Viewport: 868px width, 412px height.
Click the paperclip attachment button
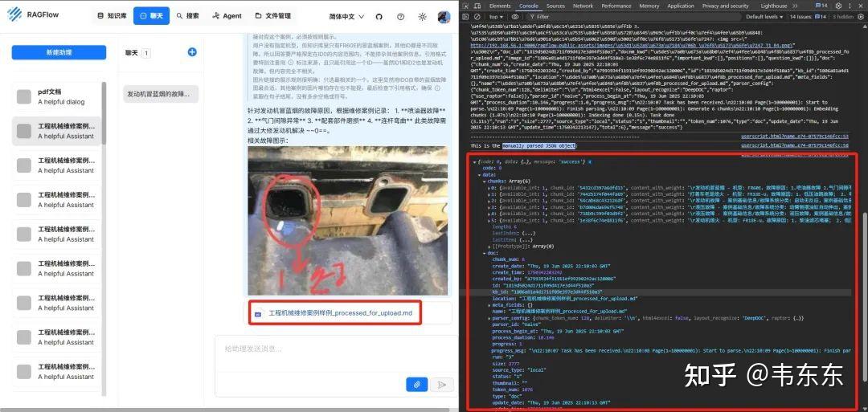click(417, 385)
